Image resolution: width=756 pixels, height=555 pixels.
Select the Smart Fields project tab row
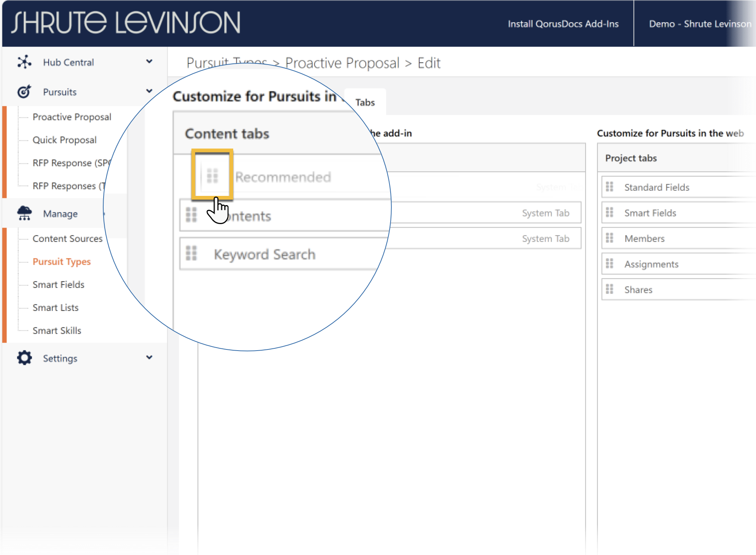[x=650, y=213]
